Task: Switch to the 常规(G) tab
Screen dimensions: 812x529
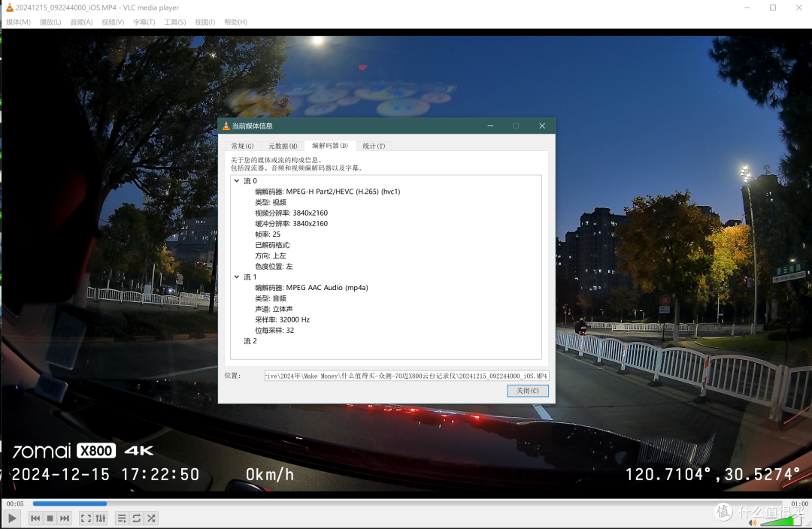Action: pos(242,146)
